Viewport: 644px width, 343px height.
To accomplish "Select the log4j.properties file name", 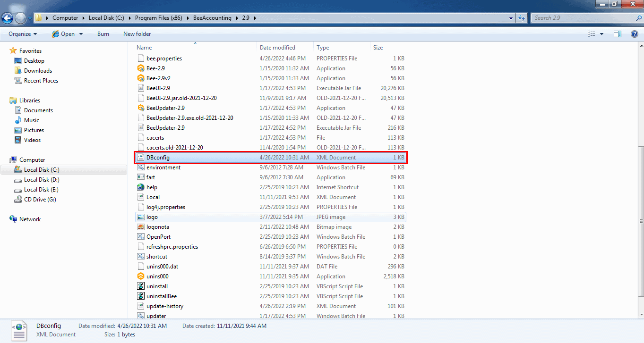I will tap(166, 207).
